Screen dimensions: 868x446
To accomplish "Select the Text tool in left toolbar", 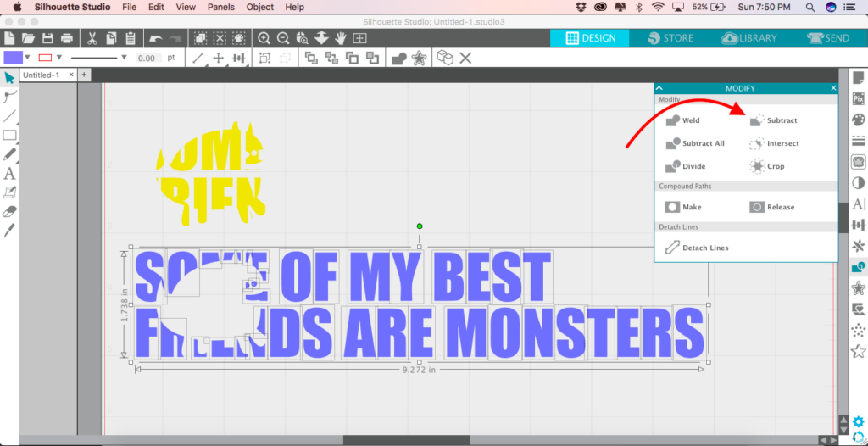I will [x=10, y=174].
